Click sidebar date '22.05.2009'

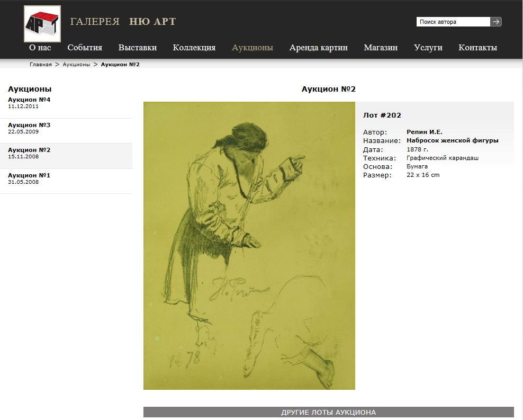(23, 132)
